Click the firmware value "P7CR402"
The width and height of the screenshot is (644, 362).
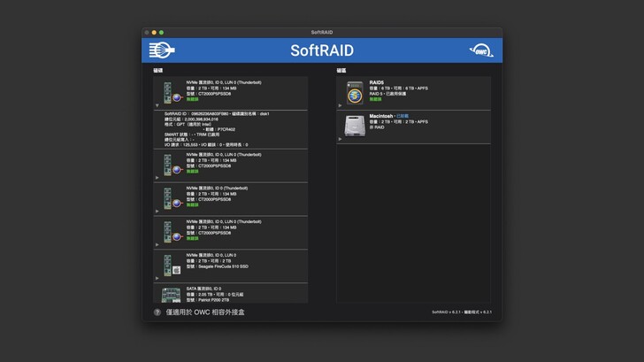point(226,129)
